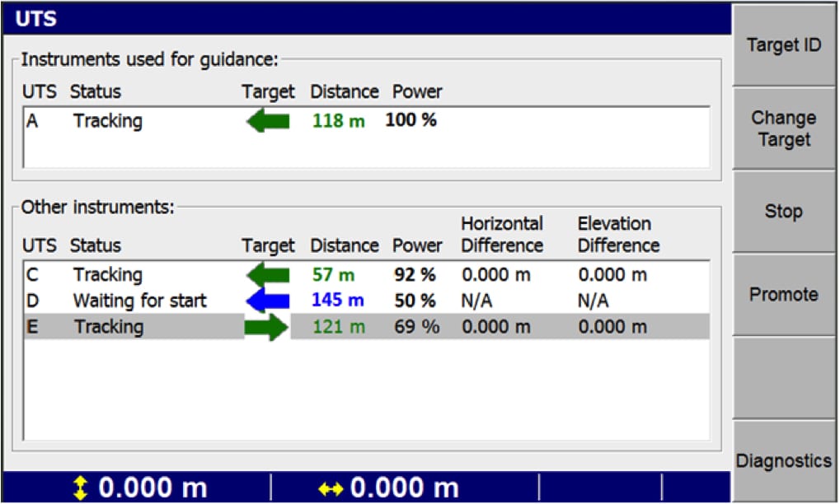Viewport: 840px width, 504px height.
Task: Click the elevation difference value for UTS C
Action: click(612, 275)
